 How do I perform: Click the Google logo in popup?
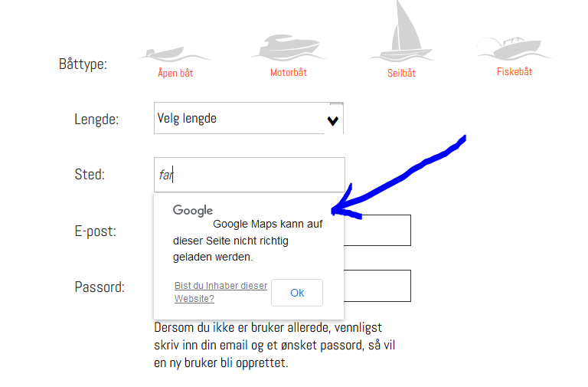193,211
